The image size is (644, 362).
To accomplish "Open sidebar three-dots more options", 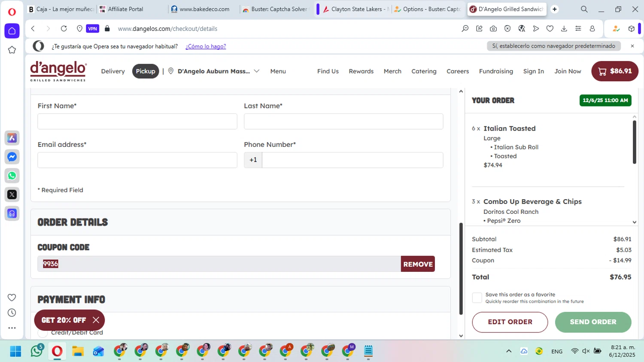I will click(x=12, y=328).
